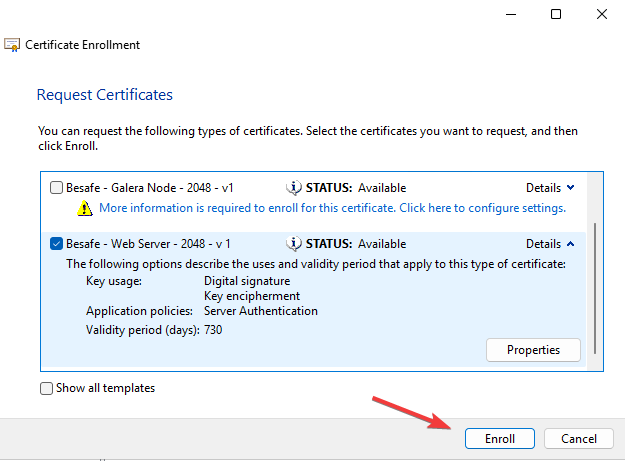Click the status info icon for Web Server
Screen dimensions: 625x461
pos(294,243)
